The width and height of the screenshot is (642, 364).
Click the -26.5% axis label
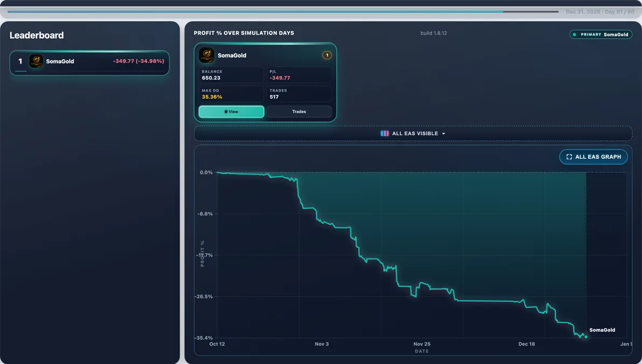pos(204,297)
